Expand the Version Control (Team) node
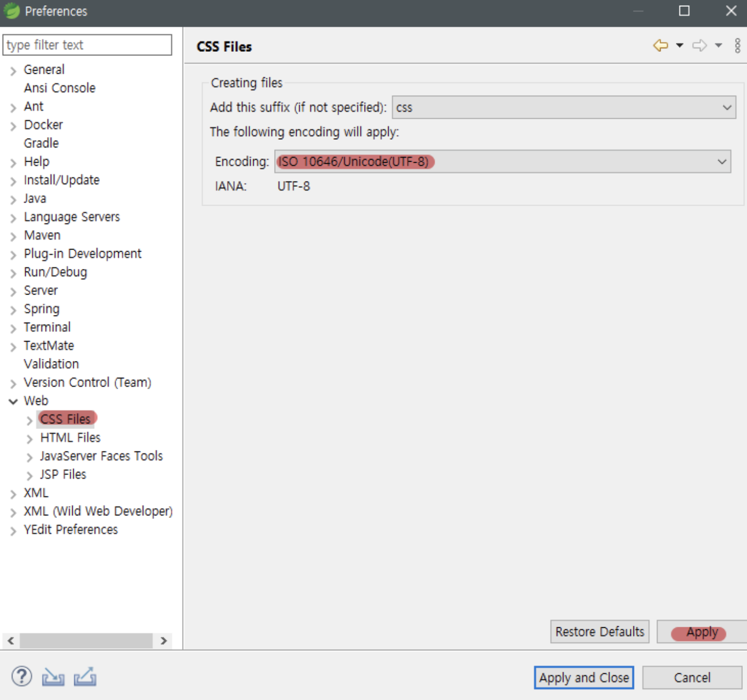Image resolution: width=747 pixels, height=700 pixels. [13, 383]
